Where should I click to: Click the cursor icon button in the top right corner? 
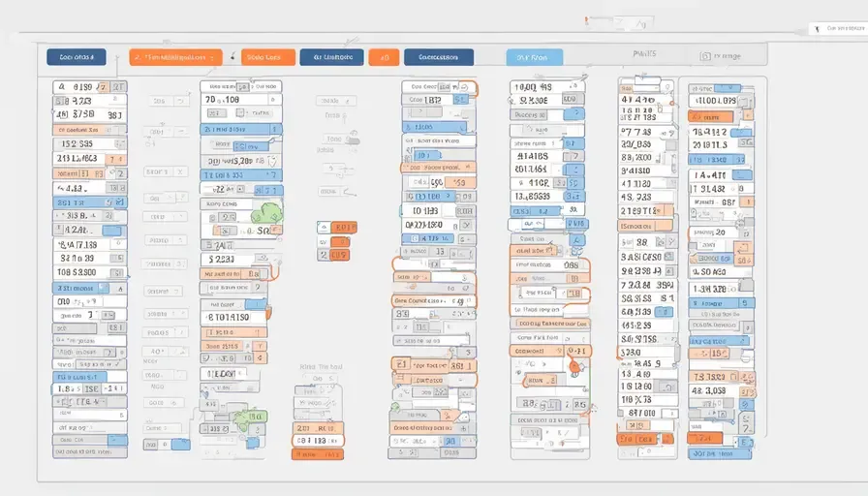click(817, 29)
